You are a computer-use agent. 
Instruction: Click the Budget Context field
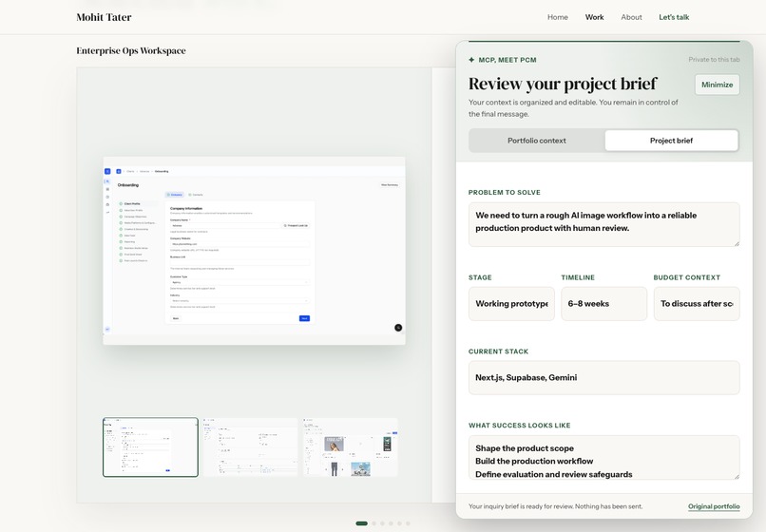click(697, 303)
